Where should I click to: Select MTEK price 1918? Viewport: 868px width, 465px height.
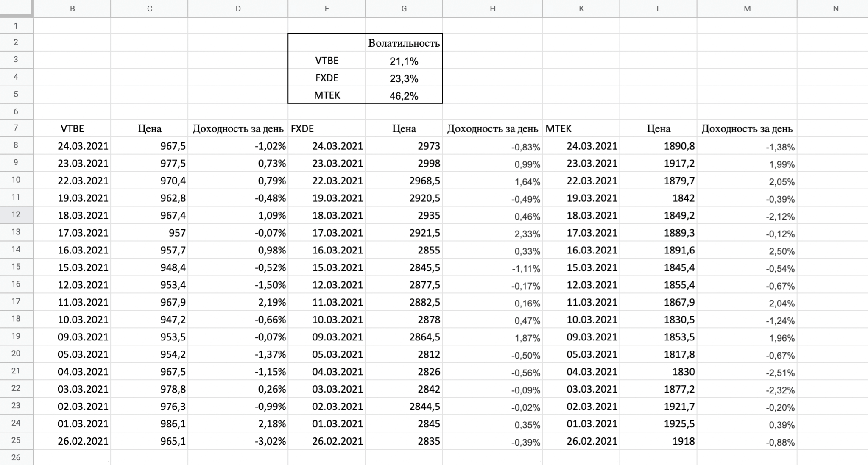click(658, 441)
